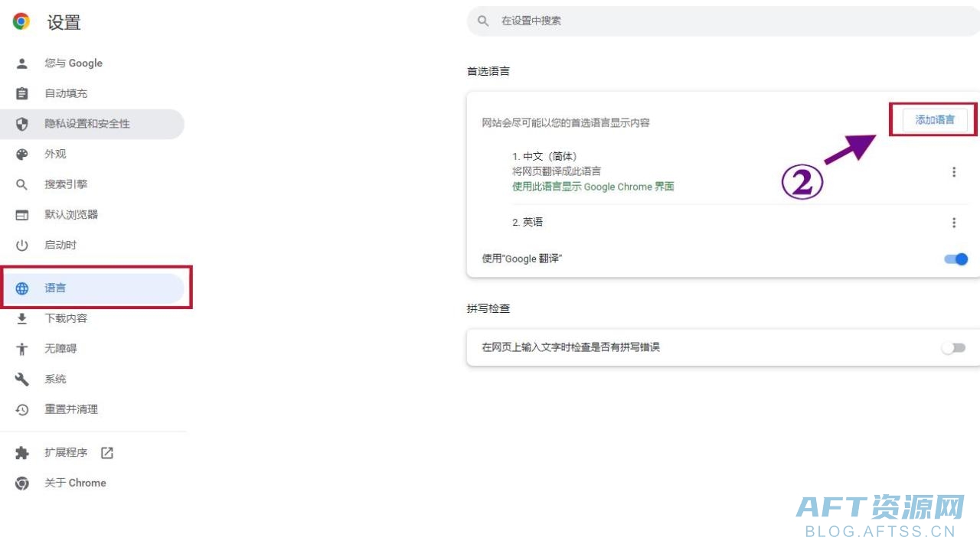Image resolution: width=980 pixels, height=547 pixels.
Task: Click the magnifier icon for 搜索引擎
Action: click(22, 184)
